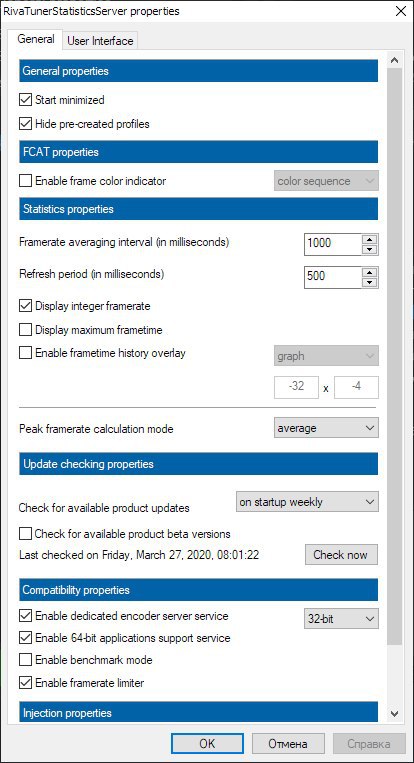Open the on startup weekly dropdown
414x763 pixels.
[307, 502]
